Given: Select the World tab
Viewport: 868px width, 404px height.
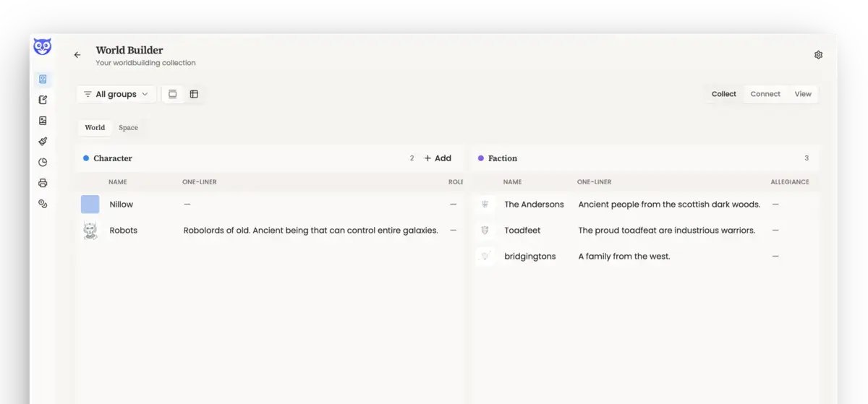Looking at the screenshot, I should coord(95,128).
